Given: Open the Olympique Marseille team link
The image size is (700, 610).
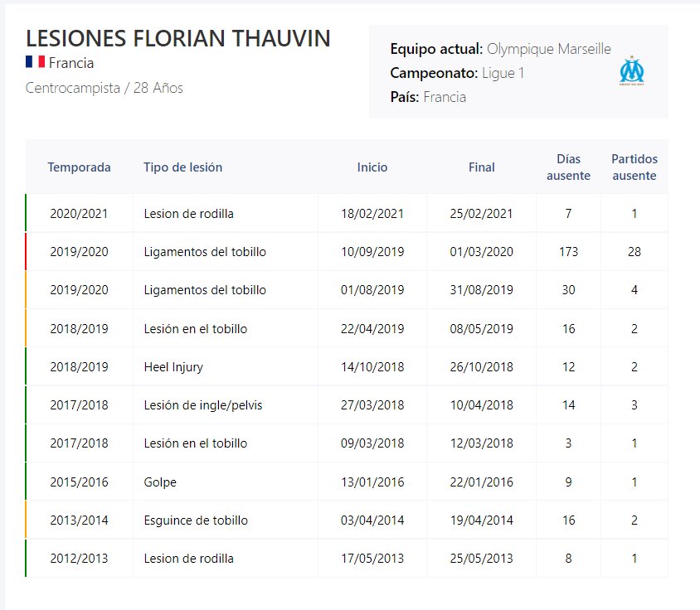Looking at the screenshot, I should pyautogui.click(x=548, y=49).
